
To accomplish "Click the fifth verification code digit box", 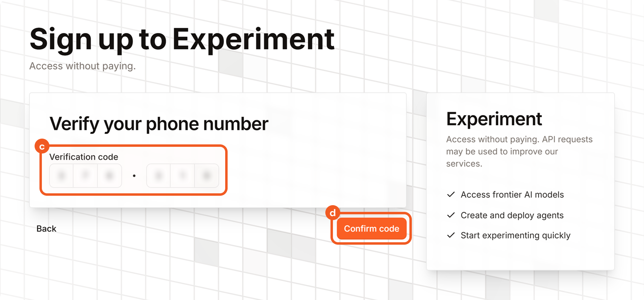I will tap(182, 176).
